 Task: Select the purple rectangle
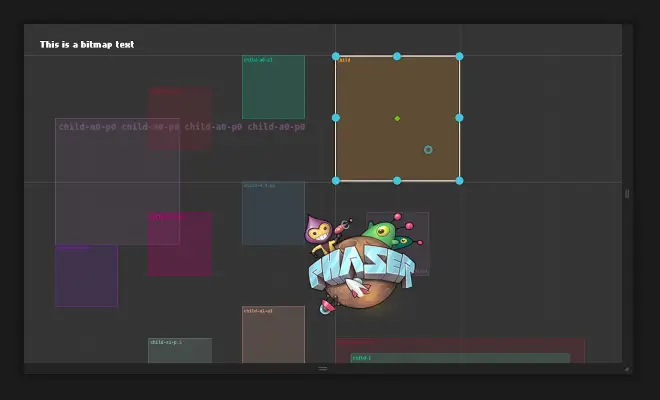click(86, 276)
